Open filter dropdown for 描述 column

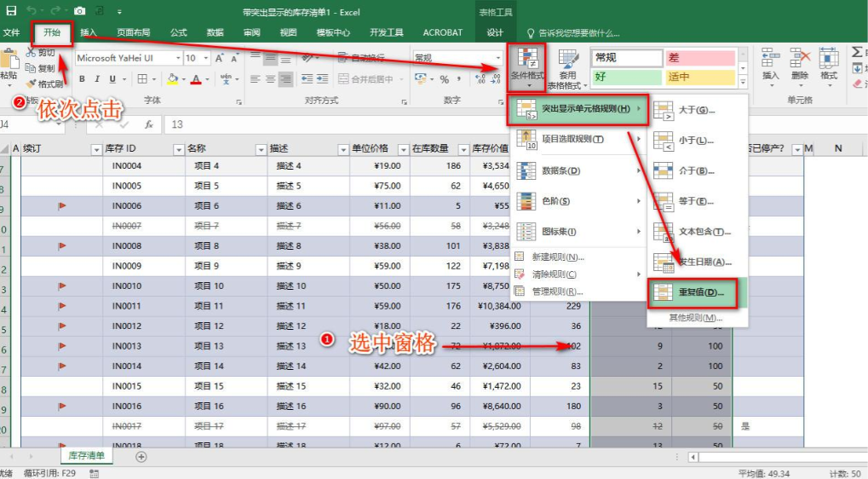point(342,149)
